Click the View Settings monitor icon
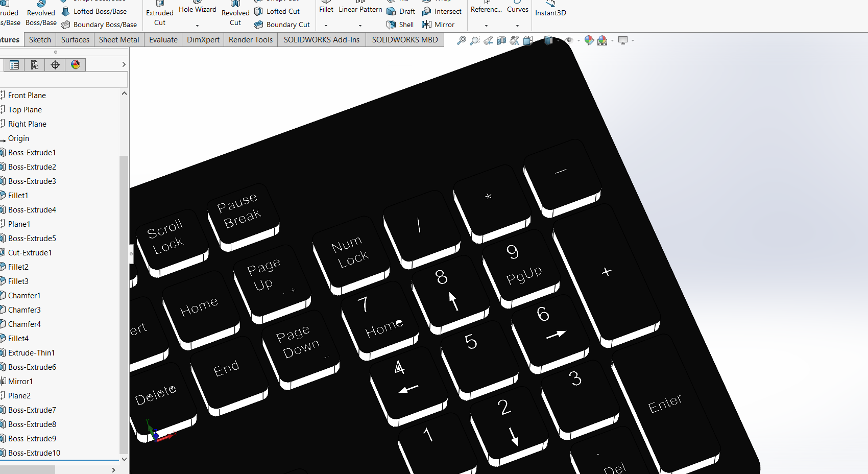 tap(623, 40)
